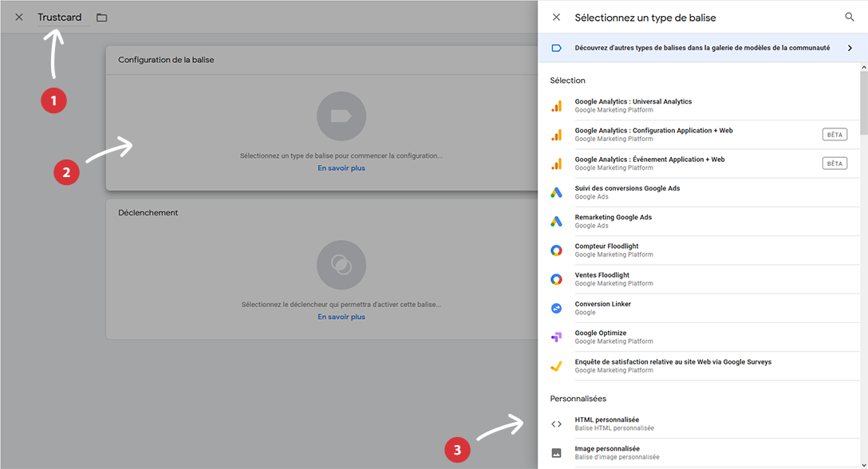Click the Image personnalisée picture icon

[x=556, y=453]
